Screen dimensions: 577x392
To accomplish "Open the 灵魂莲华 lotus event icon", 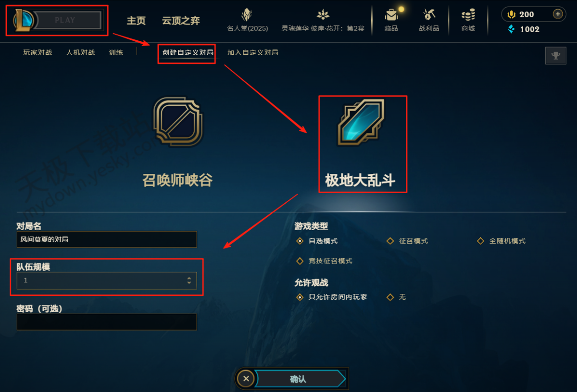I will [x=323, y=15].
